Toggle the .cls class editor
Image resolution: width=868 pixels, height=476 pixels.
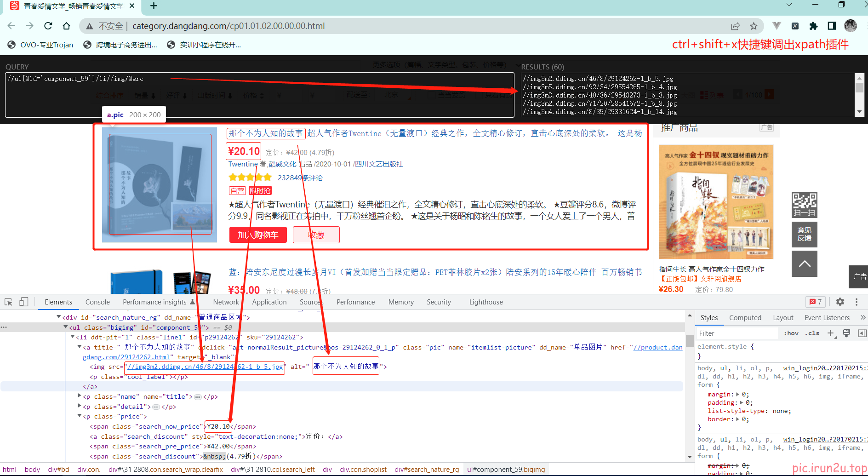click(812, 333)
